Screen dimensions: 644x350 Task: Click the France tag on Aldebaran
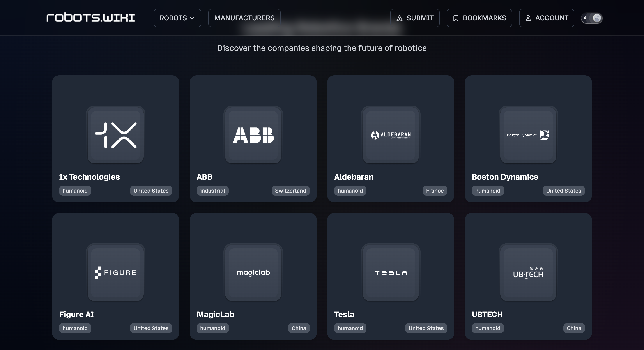[x=435, y=191]
